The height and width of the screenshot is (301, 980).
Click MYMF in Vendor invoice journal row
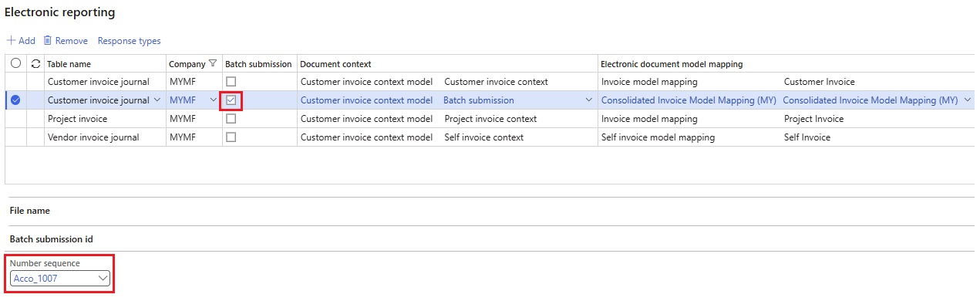click(x=183, y=137)
